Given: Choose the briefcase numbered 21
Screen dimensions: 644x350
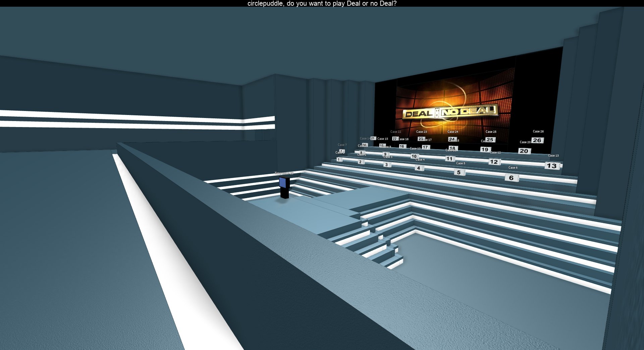Looking at the screenshot, I should [373, 138].
